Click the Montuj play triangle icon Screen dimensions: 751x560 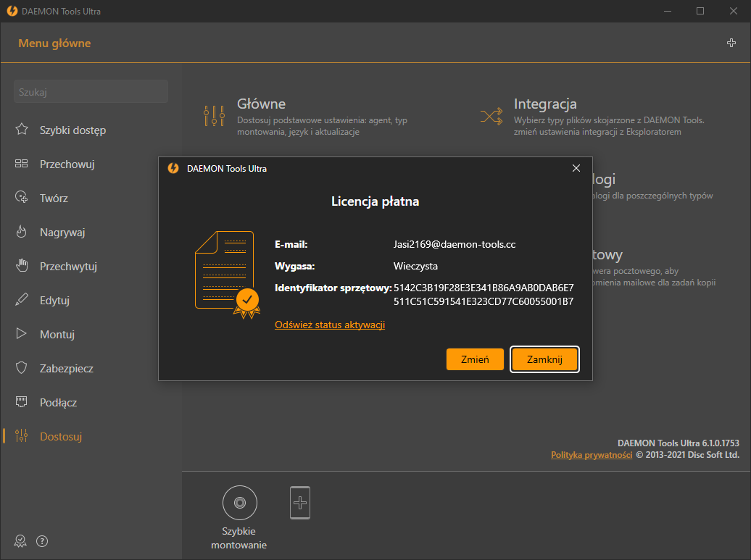click(x=22, y=333)
